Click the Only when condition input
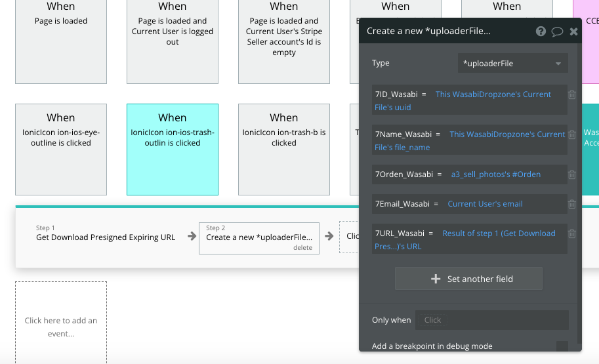 (x=492, y=320)
